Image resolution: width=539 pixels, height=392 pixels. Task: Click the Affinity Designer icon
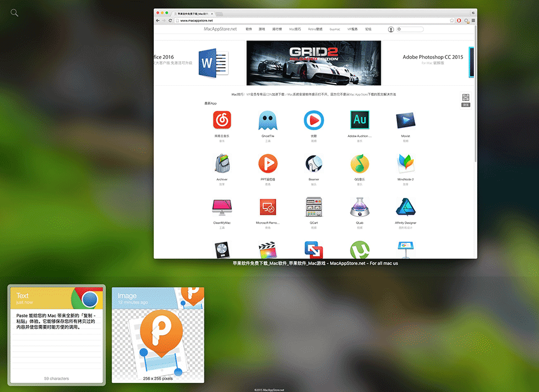405,207
